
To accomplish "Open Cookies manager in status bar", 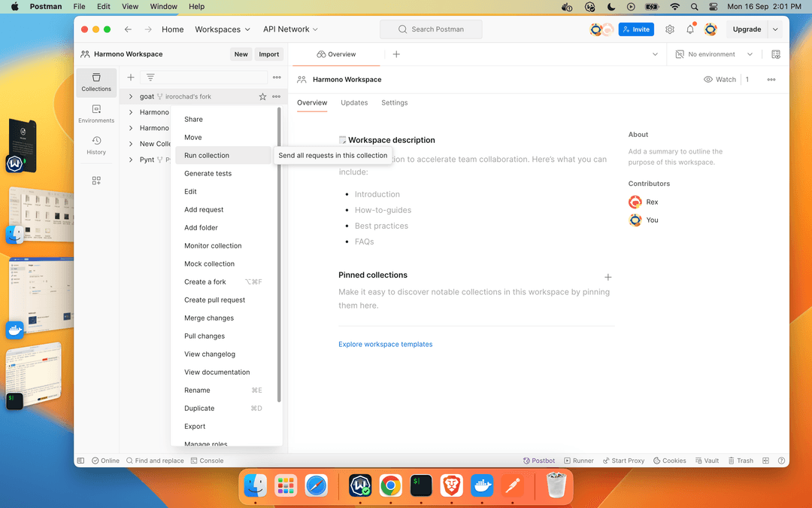I will point(669,461).
